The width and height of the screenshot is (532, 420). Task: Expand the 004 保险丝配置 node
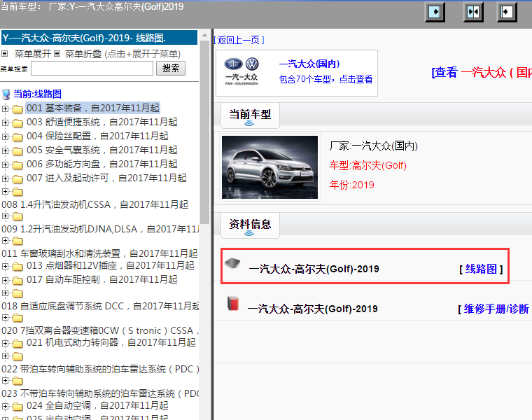coord(5,136)
